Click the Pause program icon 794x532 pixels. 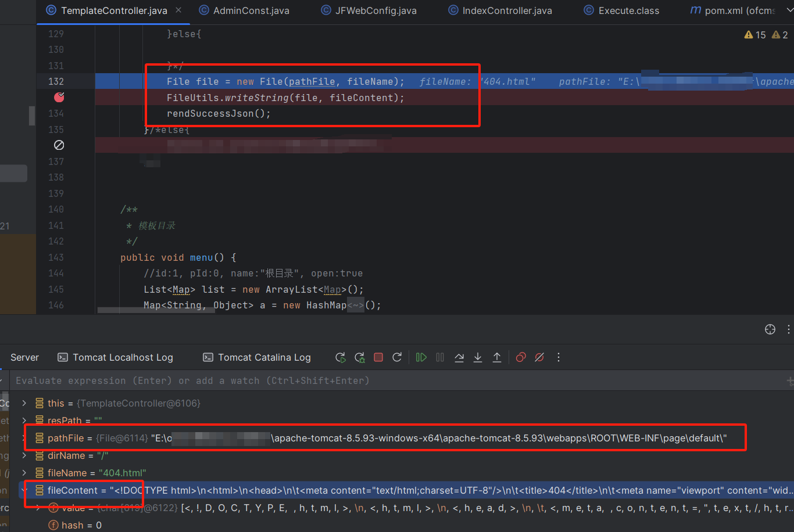tap(440, 357)
